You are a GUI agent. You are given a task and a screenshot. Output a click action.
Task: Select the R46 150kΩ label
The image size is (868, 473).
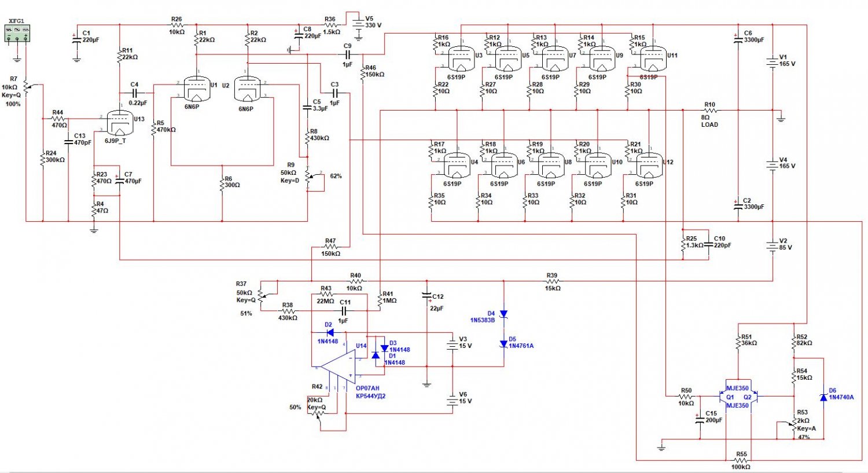click(x=374, y=71)
